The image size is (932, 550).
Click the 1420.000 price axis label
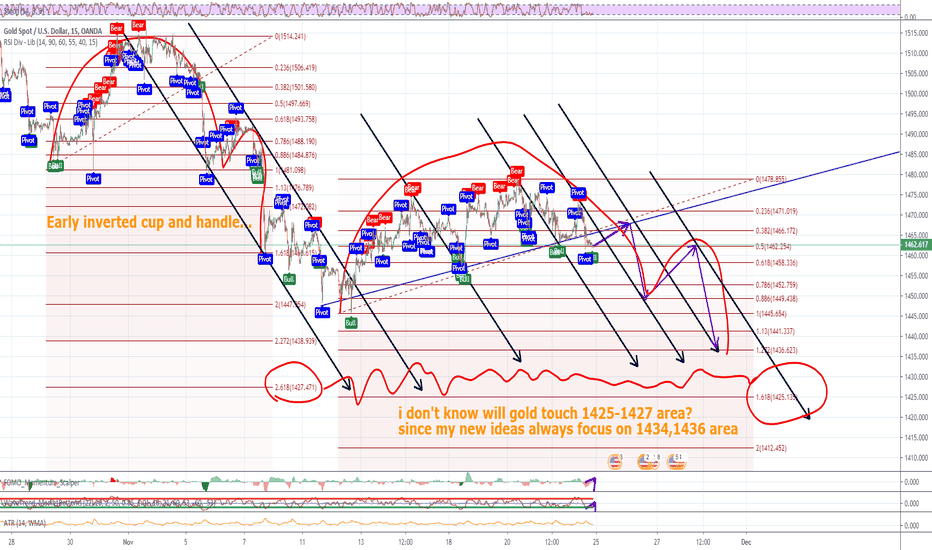(916, 417)
